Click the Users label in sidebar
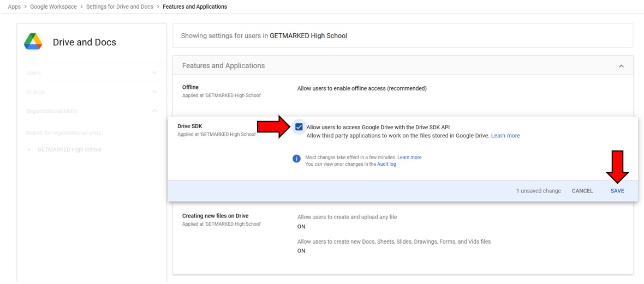The height and width of the screenshot is (284, 644). (34, 72)
